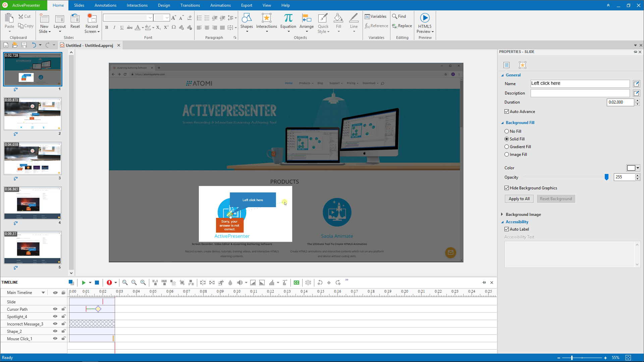Open the Annotations ribbon tab
The image size is (644, 362).
pyautogui.click(x=105, y=5)
